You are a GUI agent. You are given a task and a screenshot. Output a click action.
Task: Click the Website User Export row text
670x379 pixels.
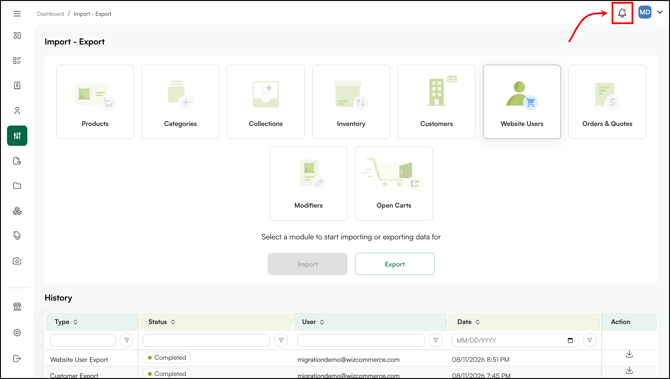coord(79,360)
